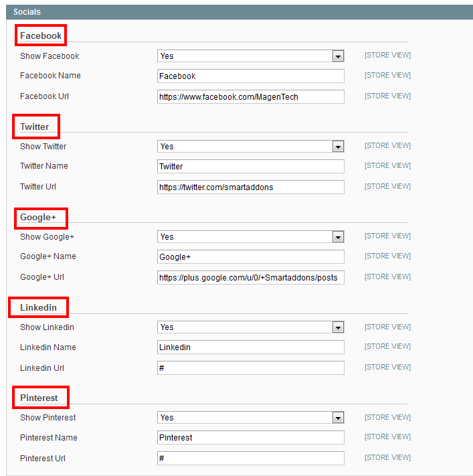Image resolution: width=473 pixels, height=476 pixels.
Task: Open the Show Facebook dropdown
Action: 251,56
